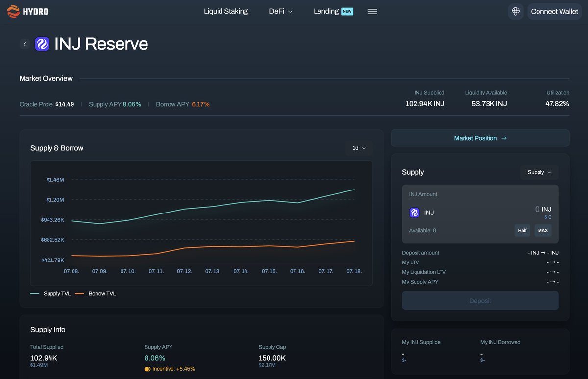Image resolution: width=588 pixels, height=379 pixels.
Task: Click the My INJ Borrowed label
Action: click(x=499, y=342)
